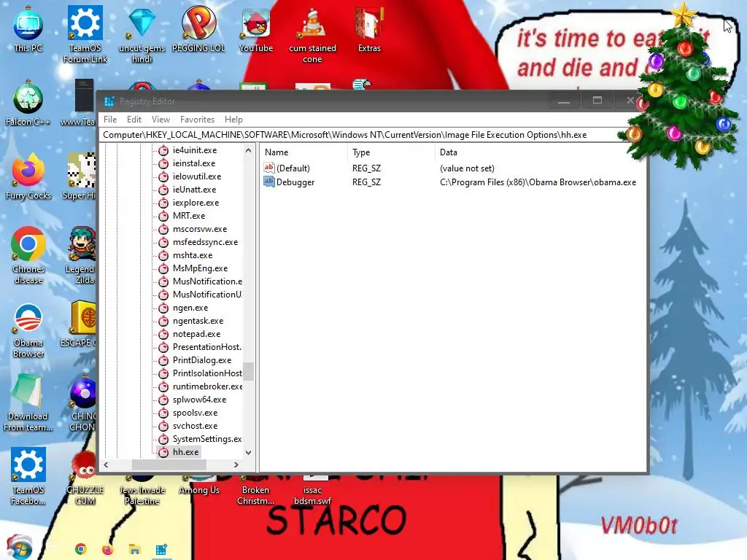Switch to Registry Editor taskbar button

(161, 549)
